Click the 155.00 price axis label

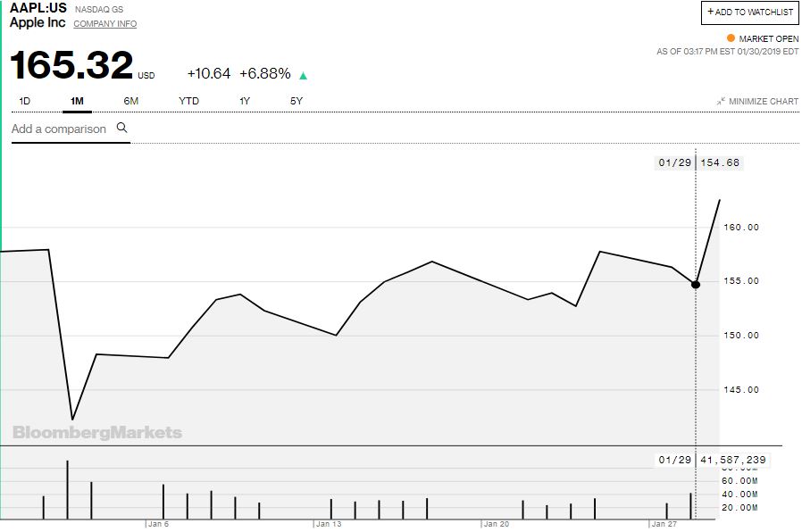741,281
